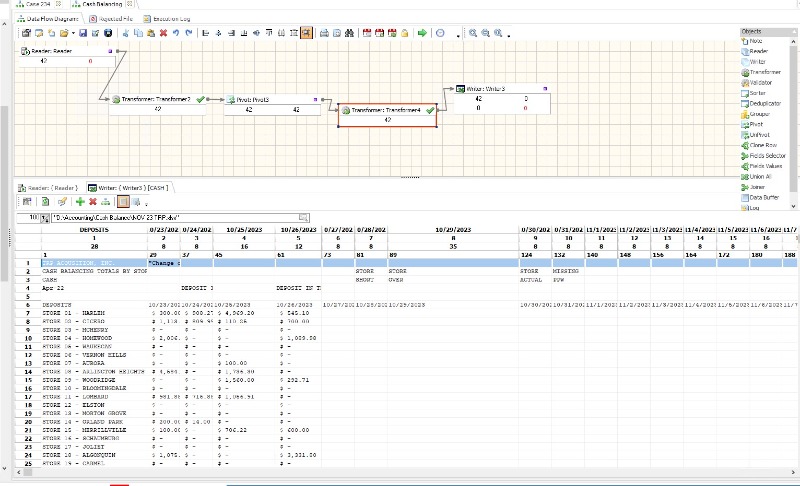Pick the Validator object from Objects palette

(x=757, y=83)
